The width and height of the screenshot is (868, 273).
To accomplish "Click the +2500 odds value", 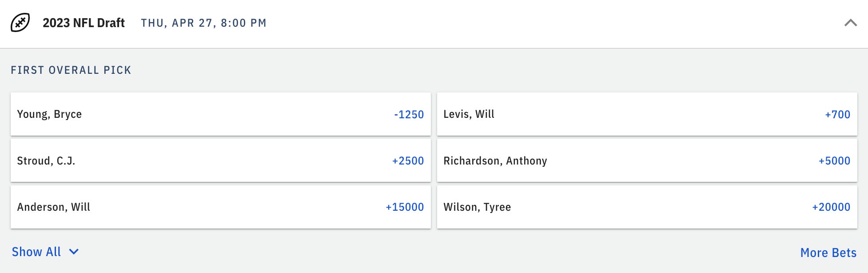I will [x=408, y=161].
